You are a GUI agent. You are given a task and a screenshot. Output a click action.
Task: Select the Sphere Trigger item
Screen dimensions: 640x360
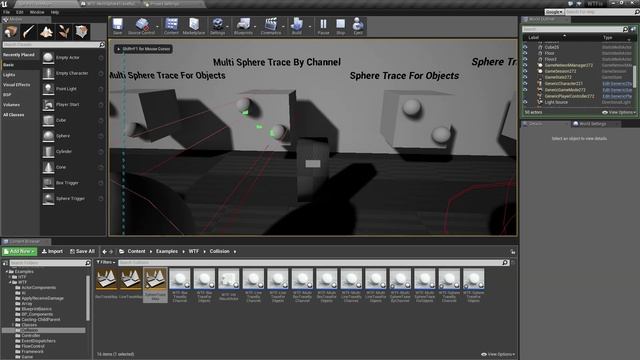click(73, 198)
